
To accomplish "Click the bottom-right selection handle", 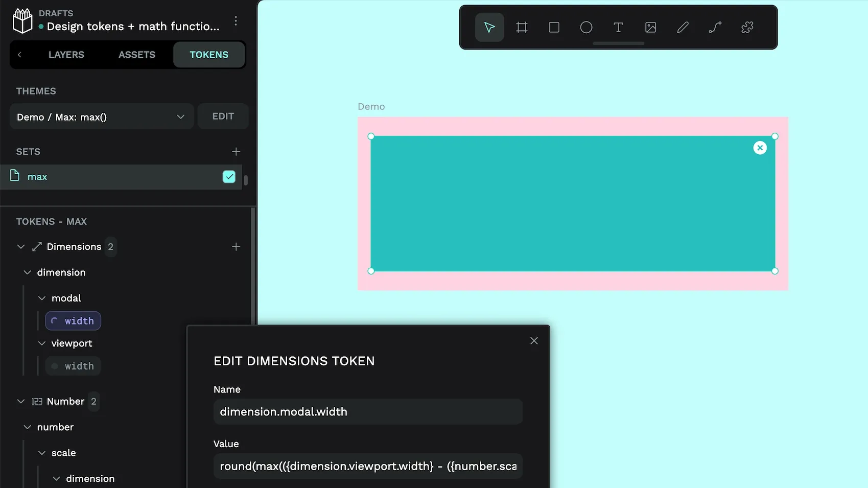I will pyautogui.click(x=775, y=271).
